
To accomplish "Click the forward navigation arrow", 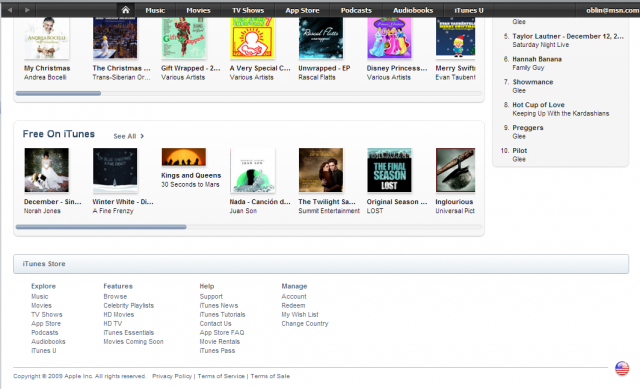I will [x=27, y=10].
